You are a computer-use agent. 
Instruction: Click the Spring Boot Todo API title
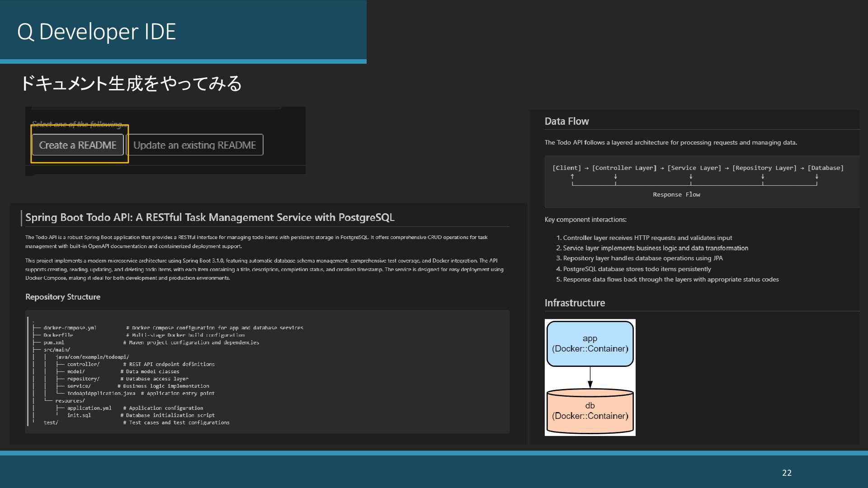[x=210, y=217]
